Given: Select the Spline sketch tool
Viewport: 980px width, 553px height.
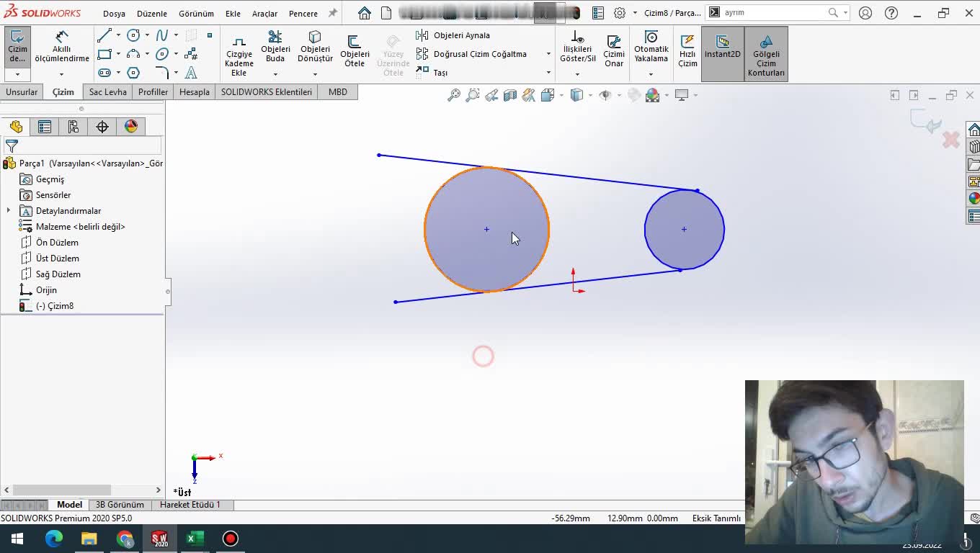Looking at the screenshot, I should (x=162, y=35).
